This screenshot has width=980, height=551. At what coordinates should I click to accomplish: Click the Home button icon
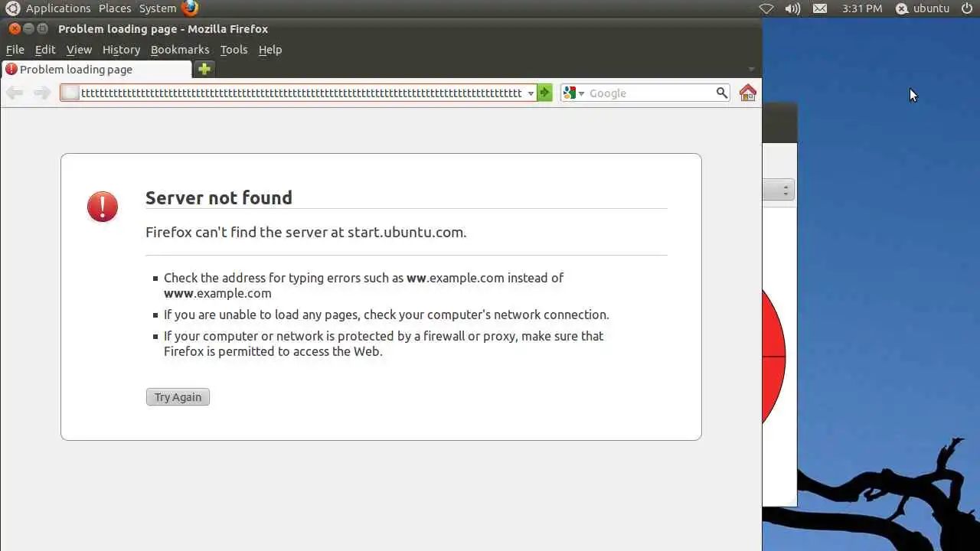click(x=748, y=93)
